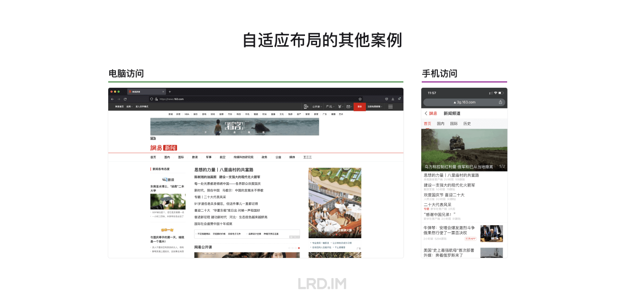This screenshot has width=644, height=300.
Task: Open 国际社会盛赞中国十年成就 article link
Action: click(x=213, y=223)
